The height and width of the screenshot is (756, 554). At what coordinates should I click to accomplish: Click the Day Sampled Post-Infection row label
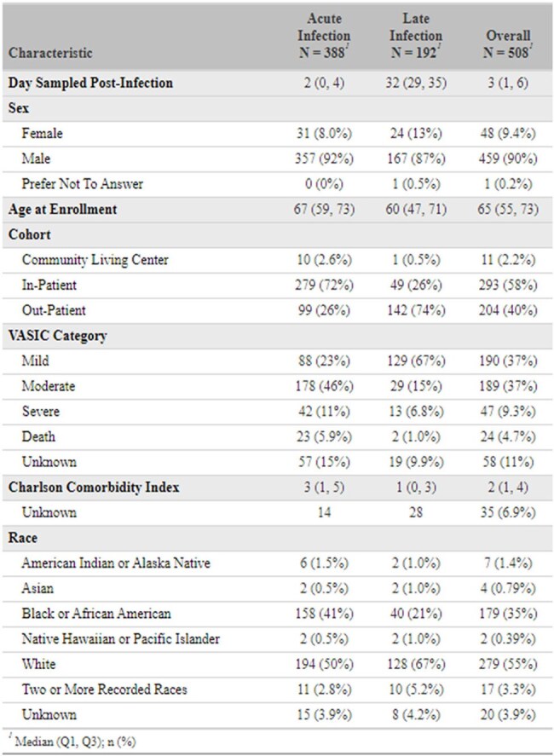90,83
